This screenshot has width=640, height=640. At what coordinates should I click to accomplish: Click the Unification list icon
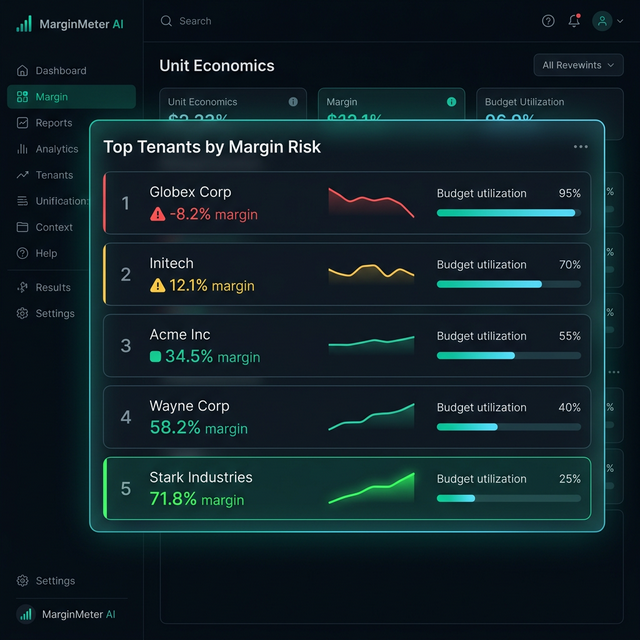pos(22,201)
